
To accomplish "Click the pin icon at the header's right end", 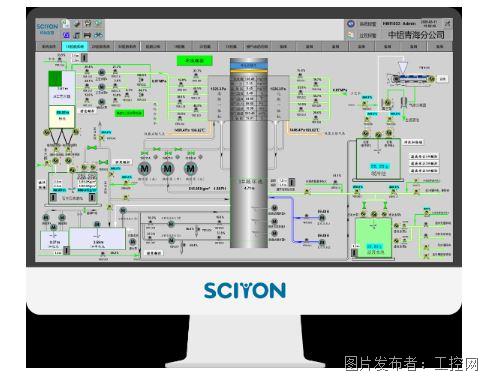I will 447,24.
